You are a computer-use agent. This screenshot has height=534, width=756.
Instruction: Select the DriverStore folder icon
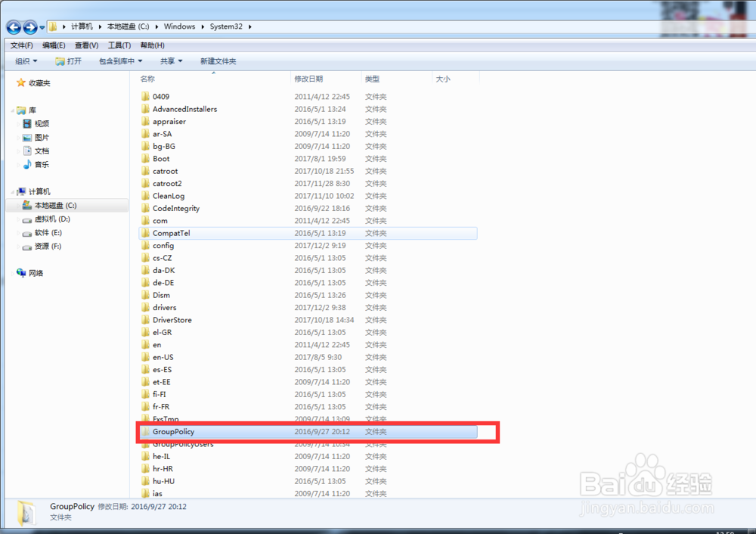[x=146, y=319]
